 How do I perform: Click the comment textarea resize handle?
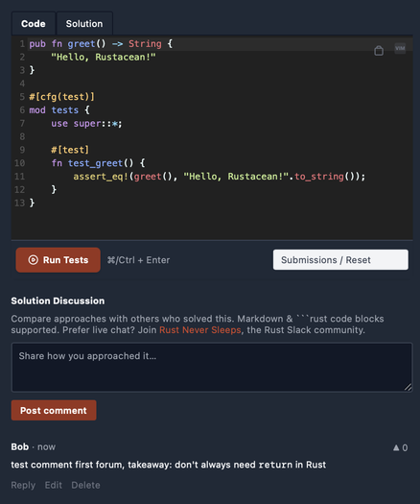click(408, 387)
